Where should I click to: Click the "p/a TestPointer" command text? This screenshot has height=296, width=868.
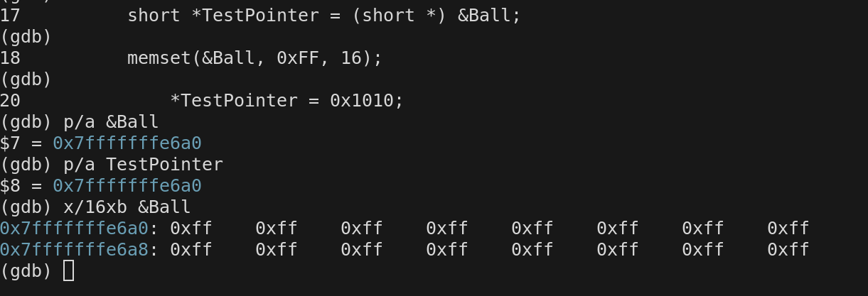tap(143, 164)
